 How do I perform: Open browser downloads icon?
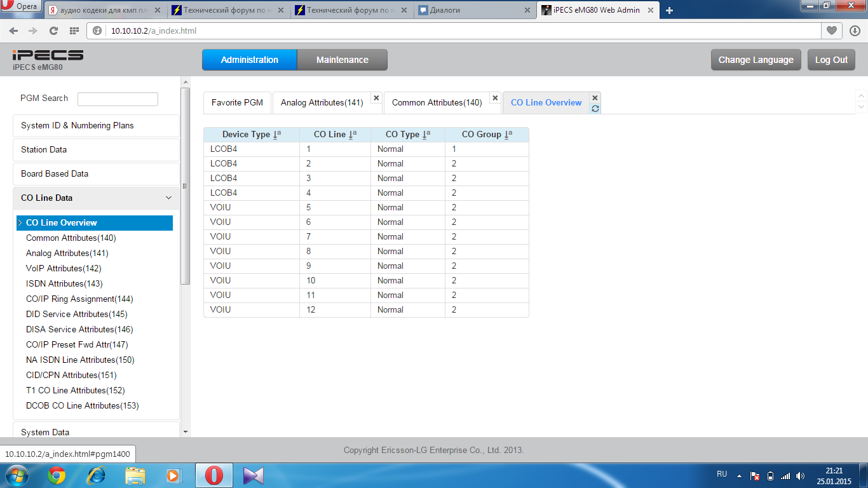(855, 30)
